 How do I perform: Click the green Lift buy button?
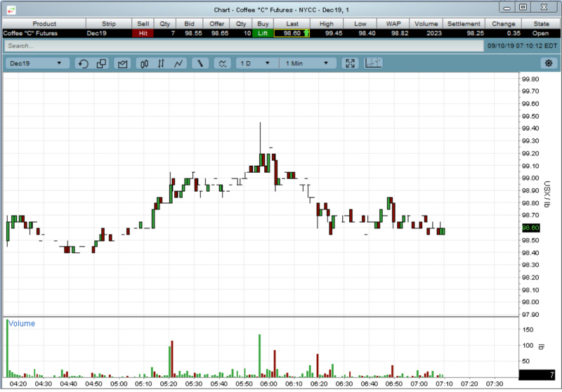click(263, 33)
